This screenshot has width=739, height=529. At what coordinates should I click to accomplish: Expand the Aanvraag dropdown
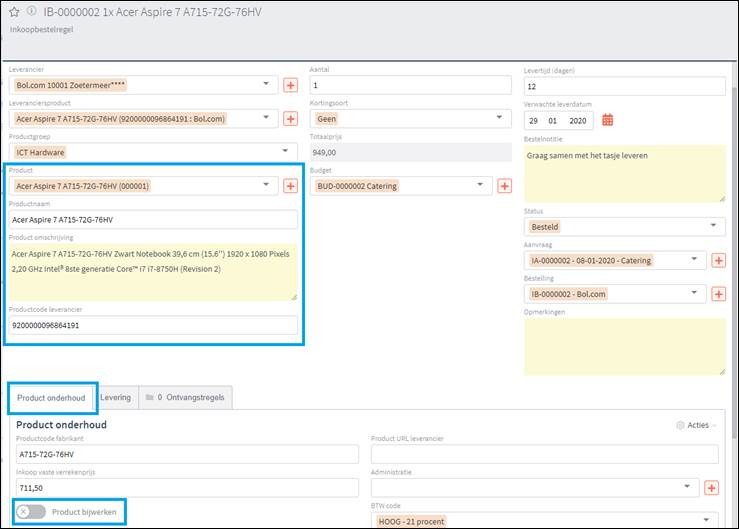click(694, 259)
